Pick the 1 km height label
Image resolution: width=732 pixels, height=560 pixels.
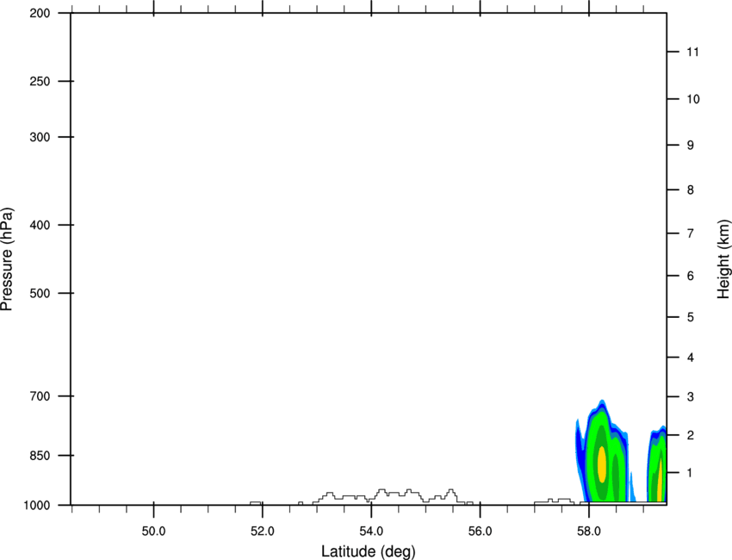coord(691,473)
